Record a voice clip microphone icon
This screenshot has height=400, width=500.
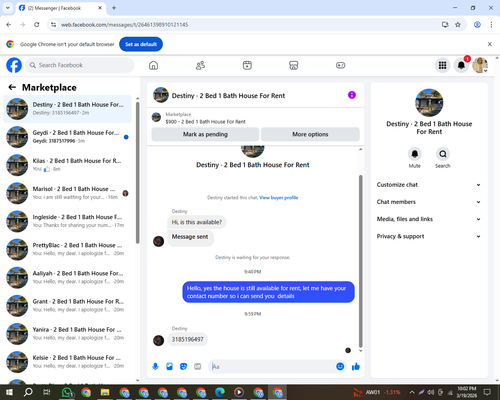(155, 367)
